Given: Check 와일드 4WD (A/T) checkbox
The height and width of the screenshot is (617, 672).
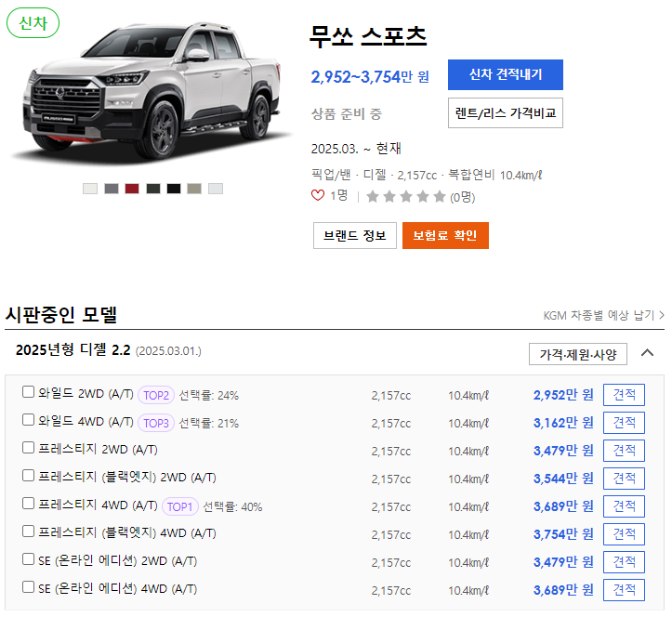Looking at the screenshot, I should (x=28, y=420).
